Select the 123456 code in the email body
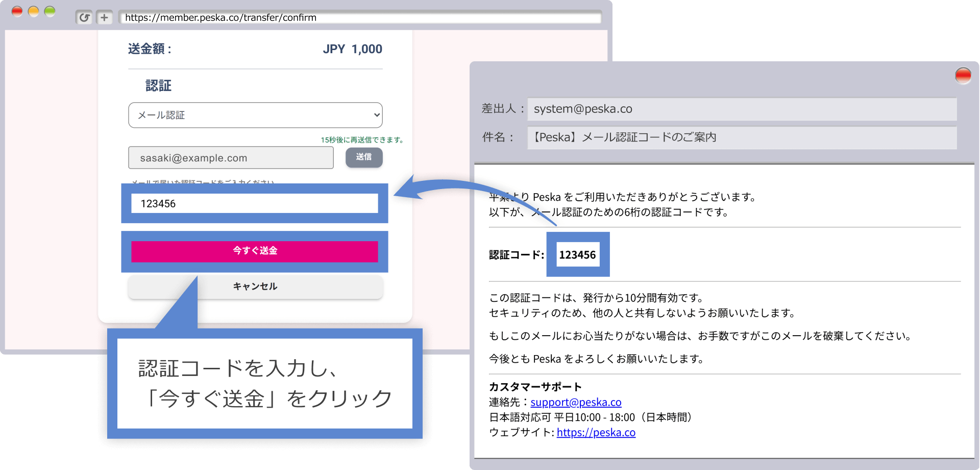 [577, 255]
